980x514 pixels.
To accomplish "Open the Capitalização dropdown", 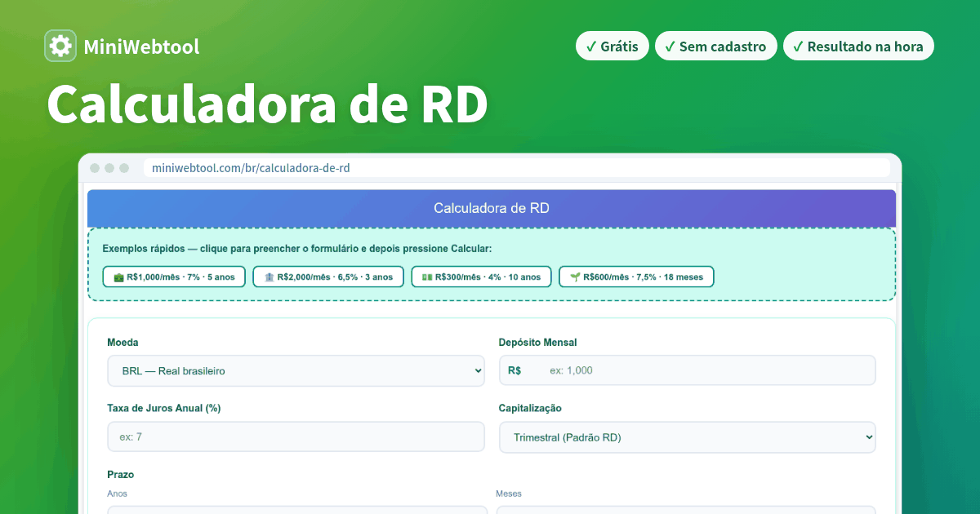I will pyautogui.click(x=687, y=437).
